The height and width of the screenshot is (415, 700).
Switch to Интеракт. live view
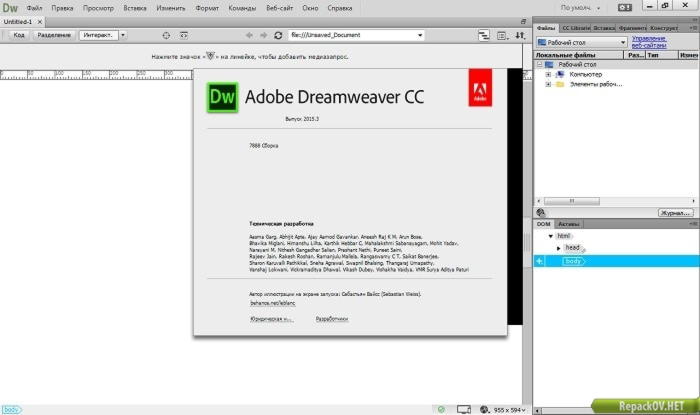[x=98, y=35]
